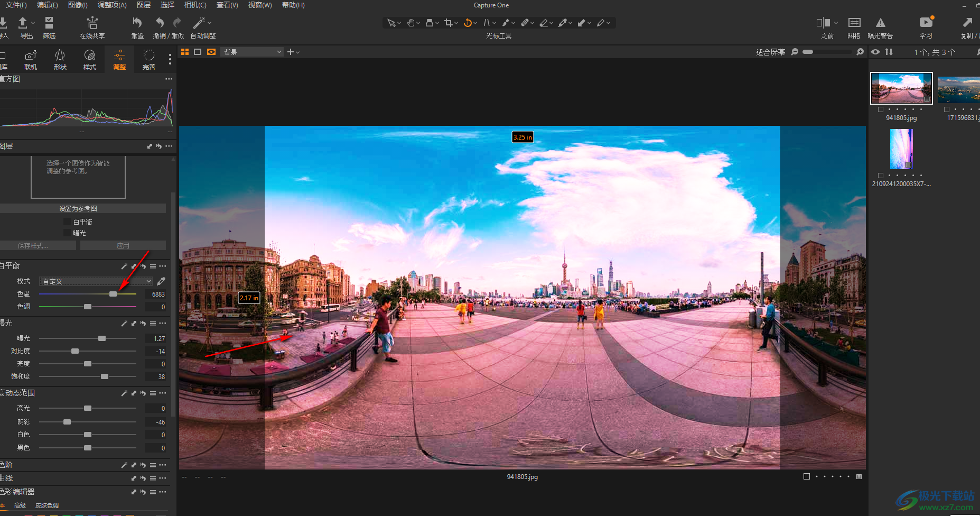
Task: Click the Saturation (饱和度) slider handle
Action: click(x=105, y=376)
